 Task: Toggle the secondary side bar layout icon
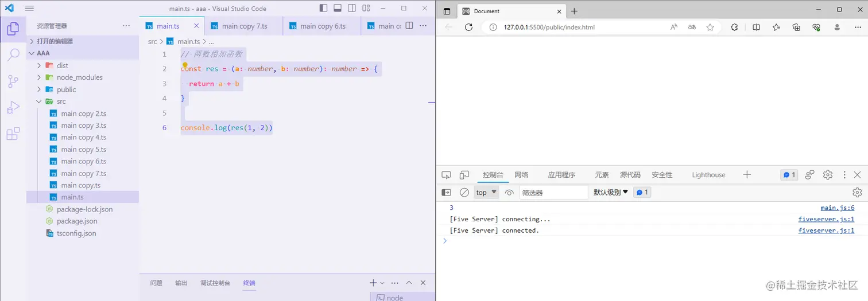pos(351,8)
